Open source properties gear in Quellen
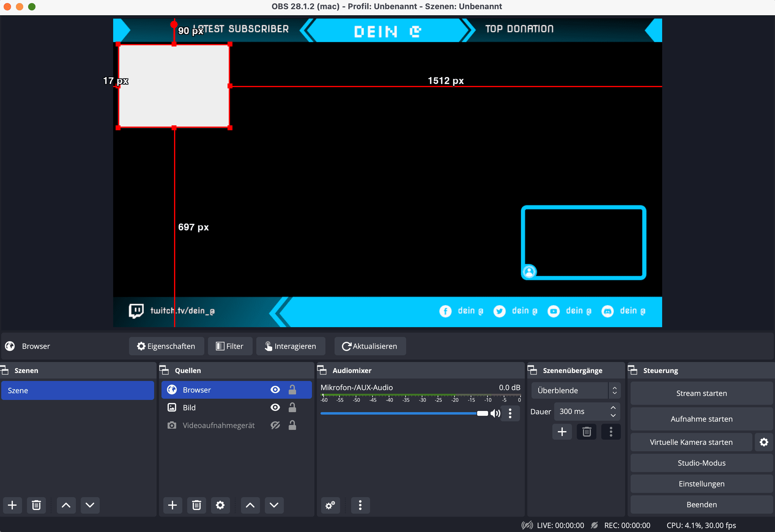775x532 pixels. coord(220,505)
